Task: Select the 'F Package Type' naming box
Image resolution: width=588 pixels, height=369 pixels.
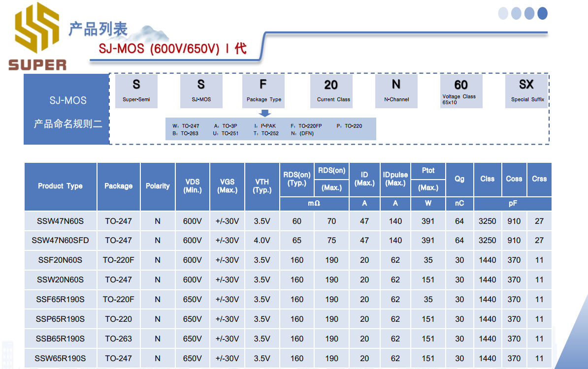Action: click(x=263, y=91)
